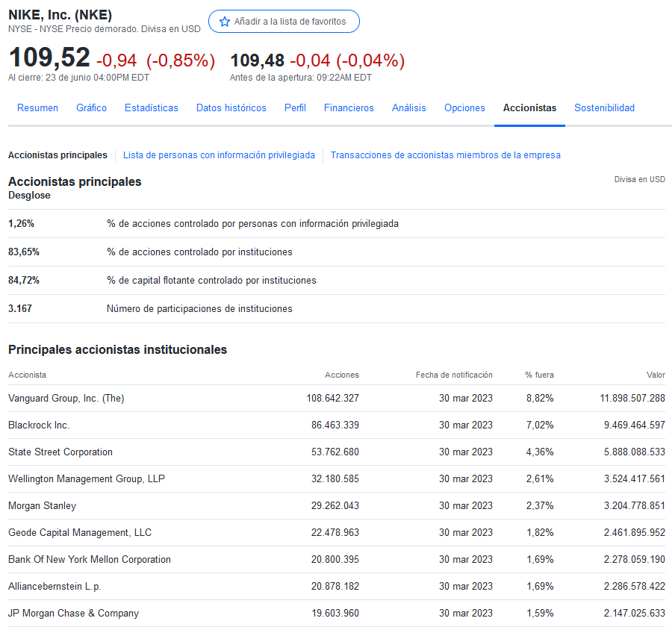Select the Accionistas tab
This screenshot has width=672, height=627.
(x=529, y=108)
